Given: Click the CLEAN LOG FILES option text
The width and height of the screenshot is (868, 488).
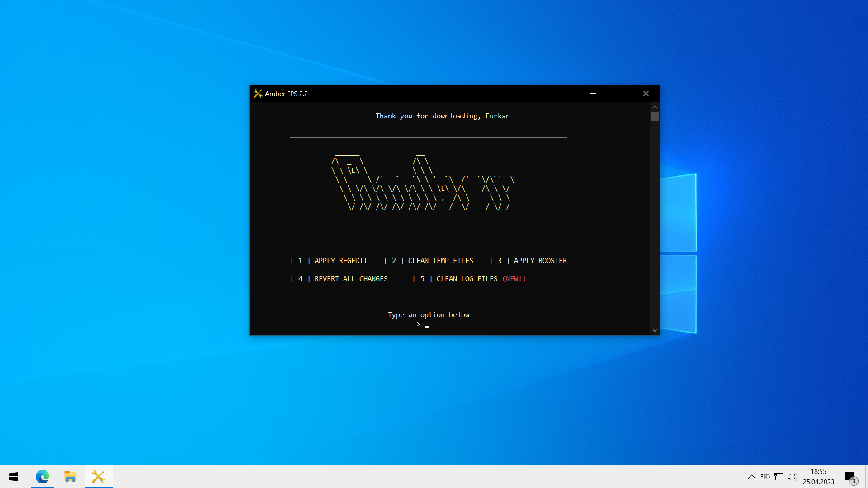Looking at the screenshot, I should pos(467,279).
